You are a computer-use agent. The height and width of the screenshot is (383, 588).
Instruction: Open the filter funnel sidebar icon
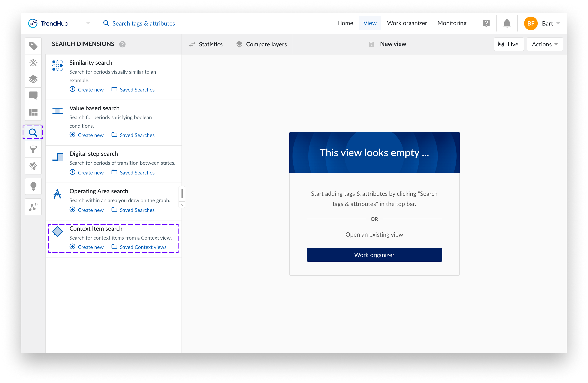click(x=33, y=149)
